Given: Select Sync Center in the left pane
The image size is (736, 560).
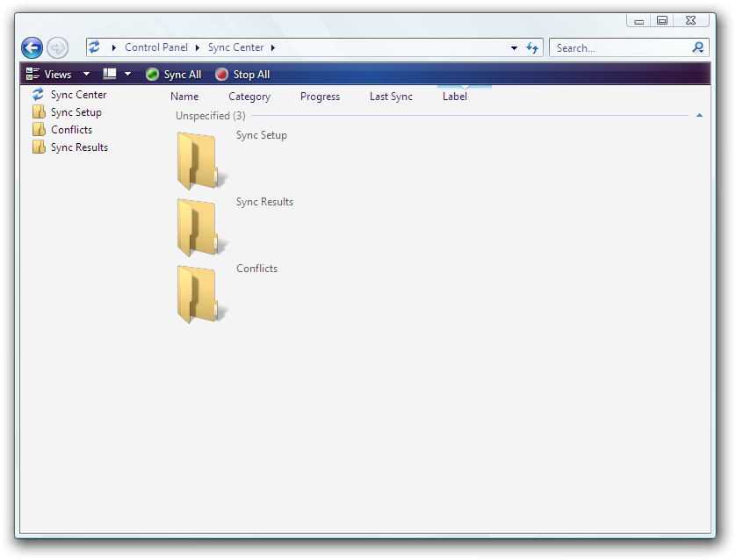Looking at the screenshot, I should 78,95.
